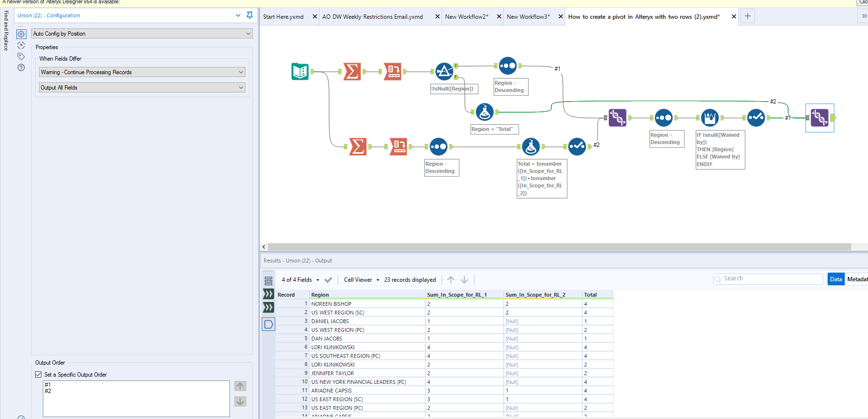Switch to the New Workflow2* tab
This screenshot has height=419, width=868.
tap(466, 17)
